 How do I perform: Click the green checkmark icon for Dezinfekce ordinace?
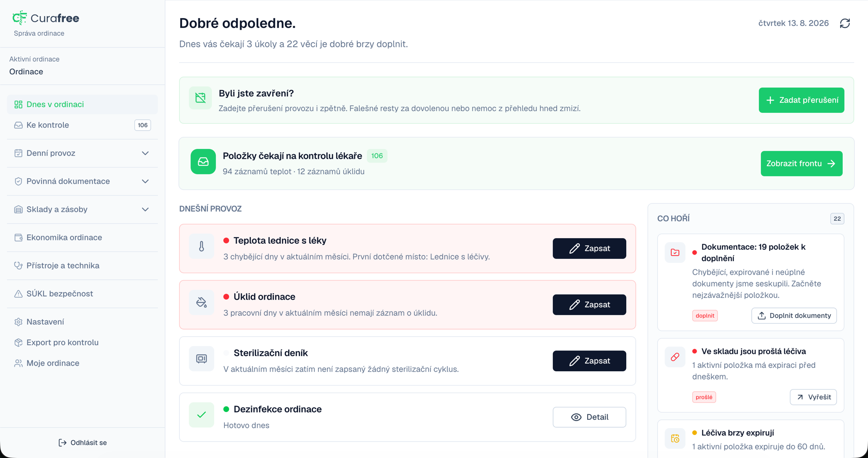click(201, 415)
